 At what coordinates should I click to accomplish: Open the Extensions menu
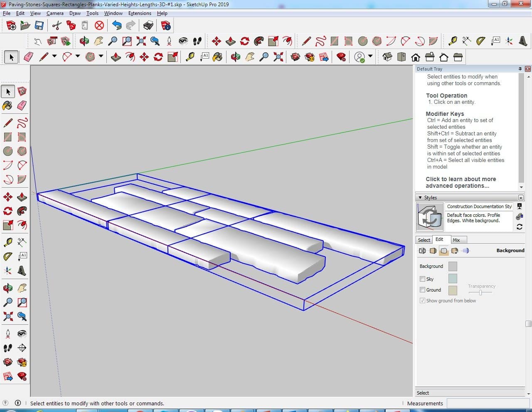click(140, 13)
